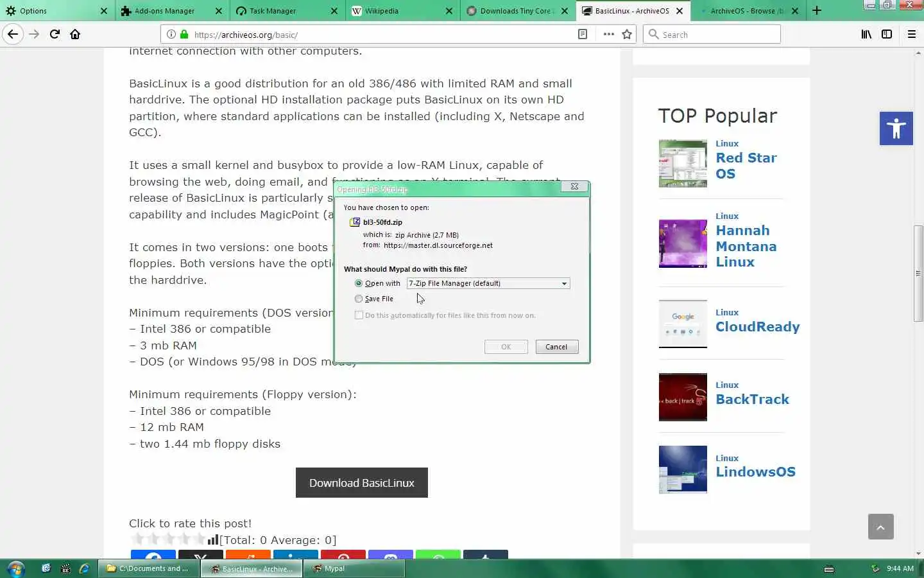Go back to previous page

13,34
